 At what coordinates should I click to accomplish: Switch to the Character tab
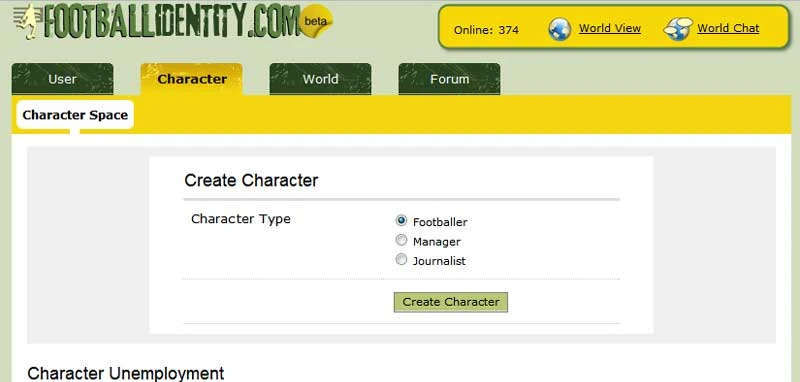[192, 79]
